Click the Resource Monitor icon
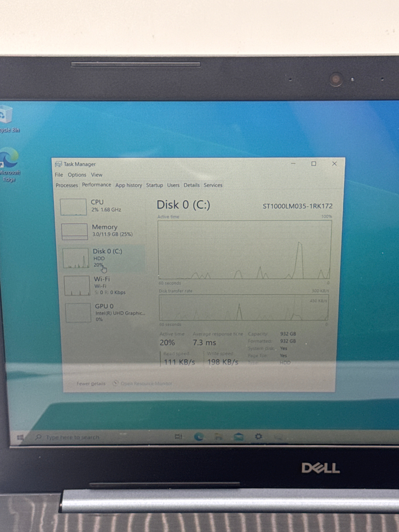This screenshot has width=399, height=532. [116, 383]
